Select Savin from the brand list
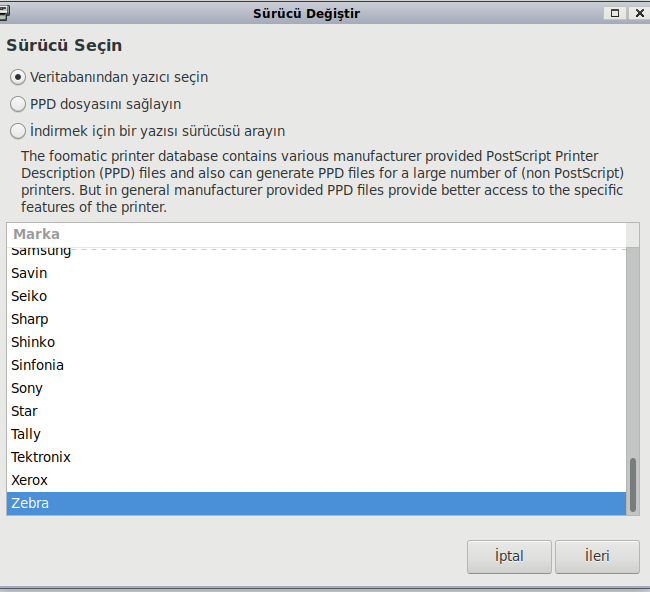Image resolution: width=650 pixels, height=592 pixels. pos(29,273)
